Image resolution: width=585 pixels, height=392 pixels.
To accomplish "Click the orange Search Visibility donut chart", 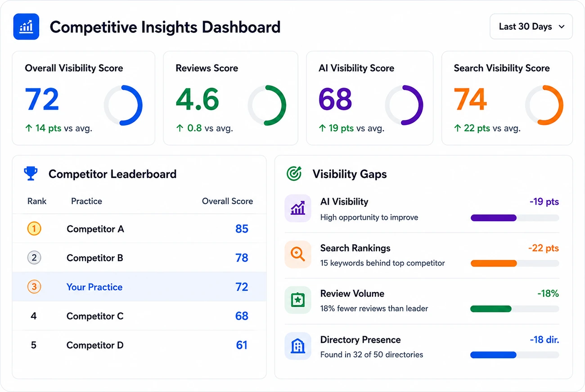I will [x=544, y=105].
